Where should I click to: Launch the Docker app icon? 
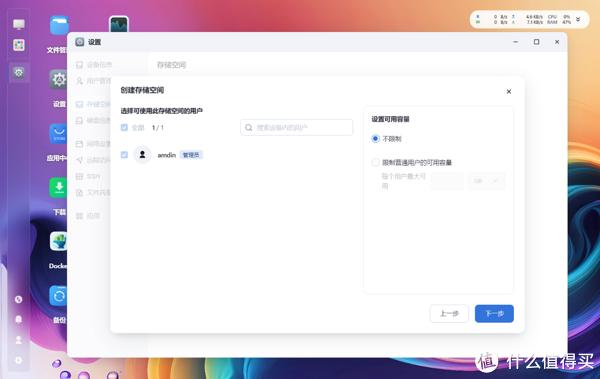pyautogui.click(x=58, y=242)
